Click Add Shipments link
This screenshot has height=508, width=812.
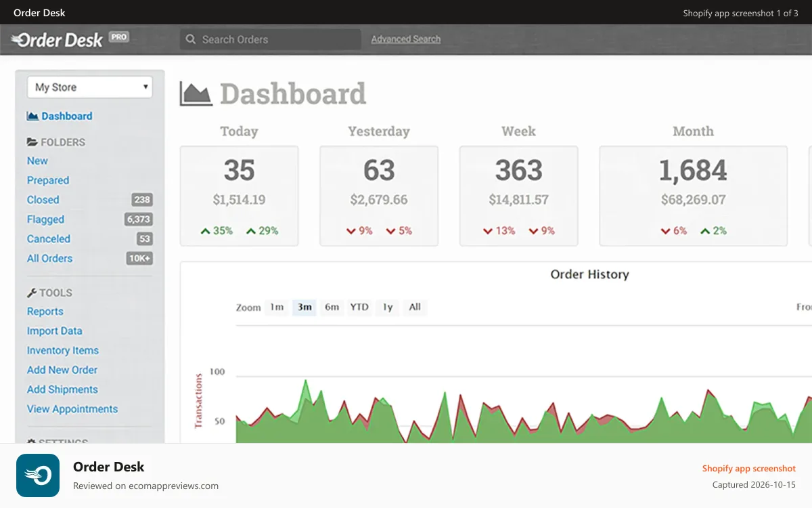click(x=62, y=389)
